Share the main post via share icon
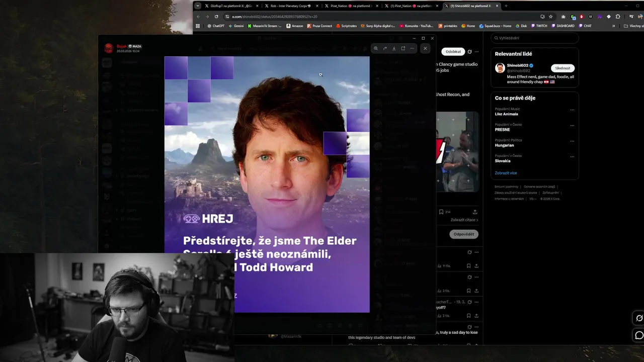The height and width of the screenshot is (362, 644). [x=475, y=212]
